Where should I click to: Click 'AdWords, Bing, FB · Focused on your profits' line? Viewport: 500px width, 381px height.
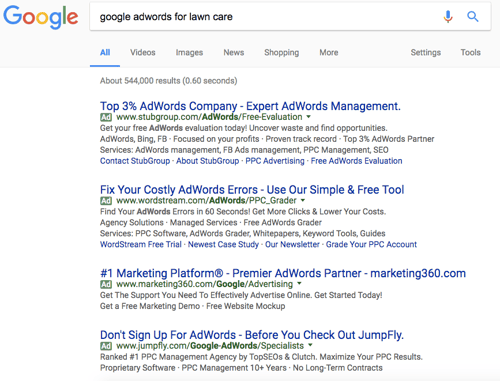tap(267, 139)
